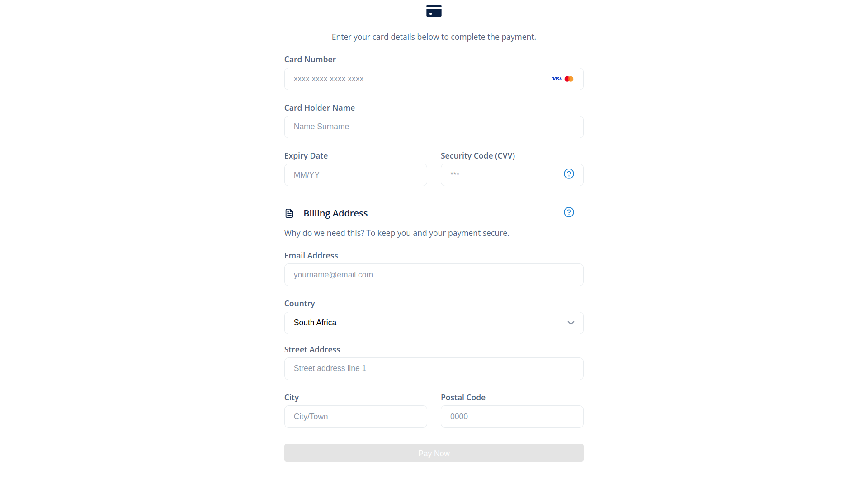
Task: Click the Security Code (CVV) label
Action: click(x=478, y=156)
